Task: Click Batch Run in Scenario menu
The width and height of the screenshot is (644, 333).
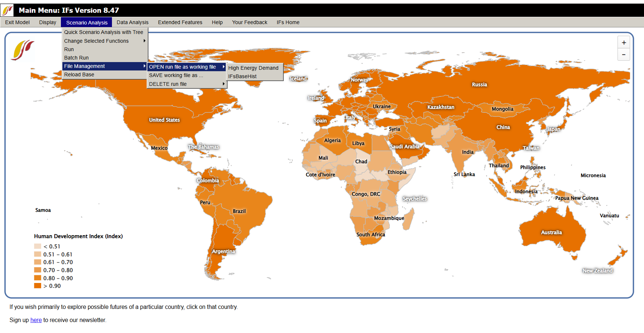Action: [x=76, y=58]
